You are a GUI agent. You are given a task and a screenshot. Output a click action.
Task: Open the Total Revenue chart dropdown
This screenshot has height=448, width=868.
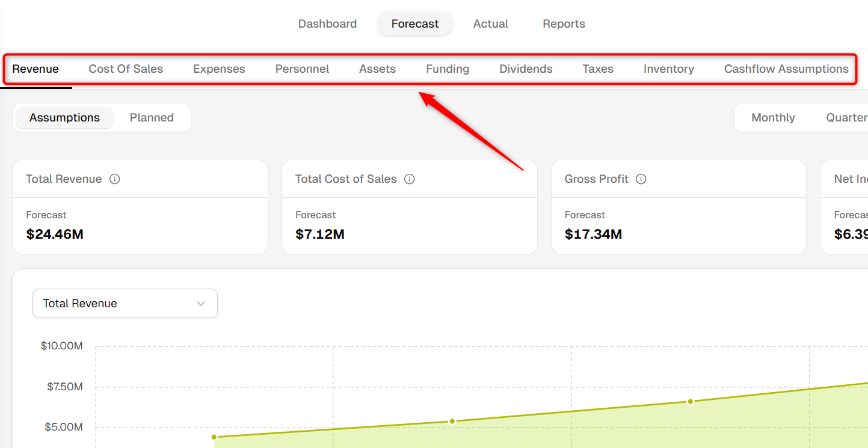[x=125, y=304]
